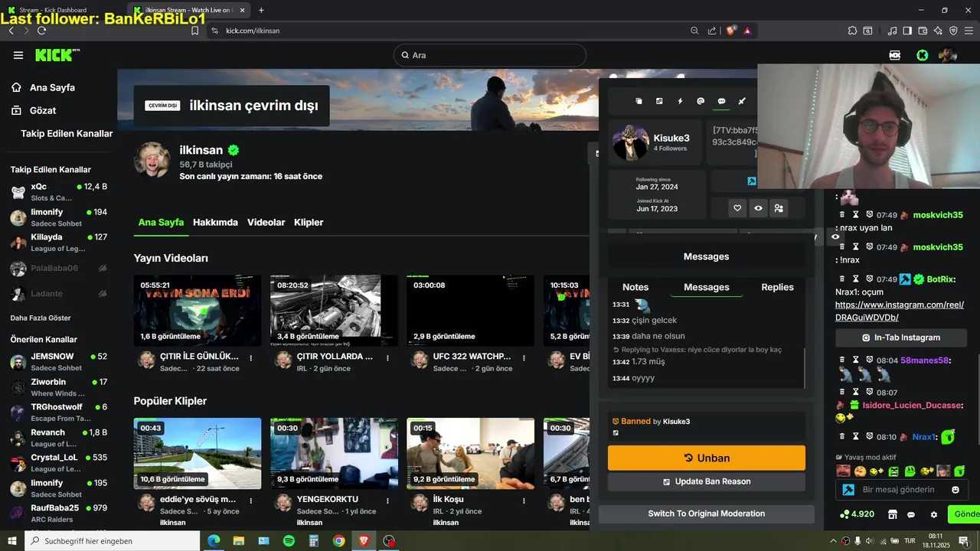Click the Brave Shields lion icon

pyautogui.click(x=731, y=31)
